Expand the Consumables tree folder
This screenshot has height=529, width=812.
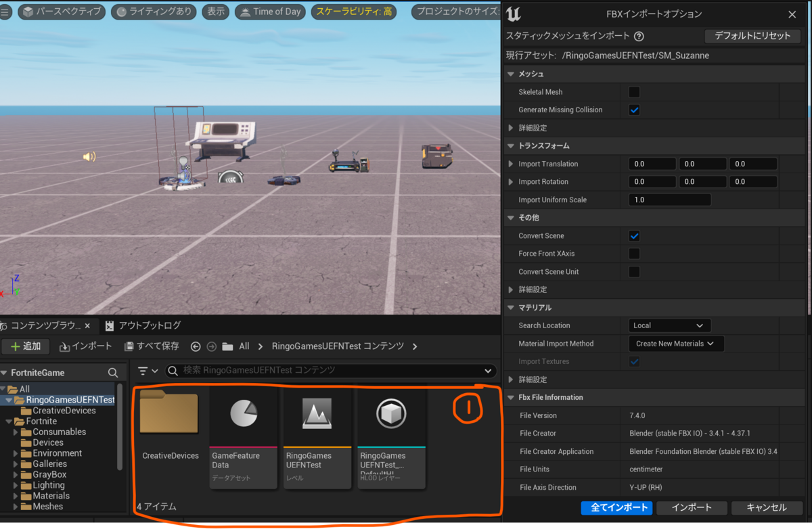click(16, 432)
